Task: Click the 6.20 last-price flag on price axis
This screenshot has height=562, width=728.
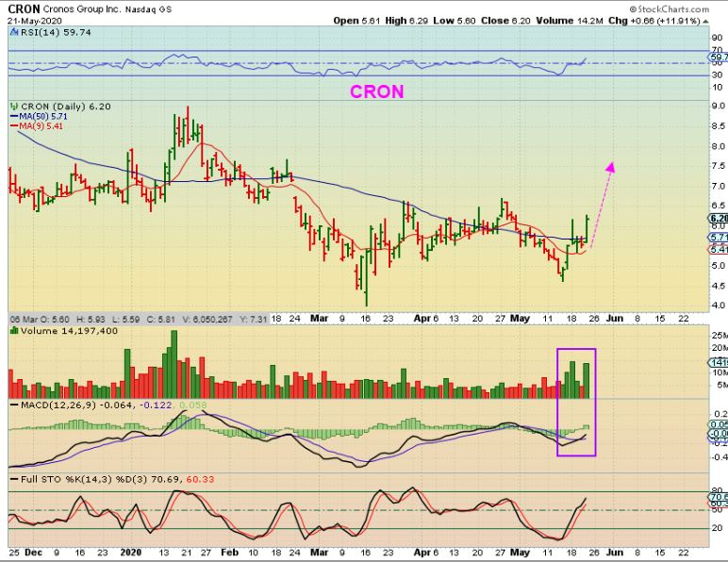Action: point(719,219)
